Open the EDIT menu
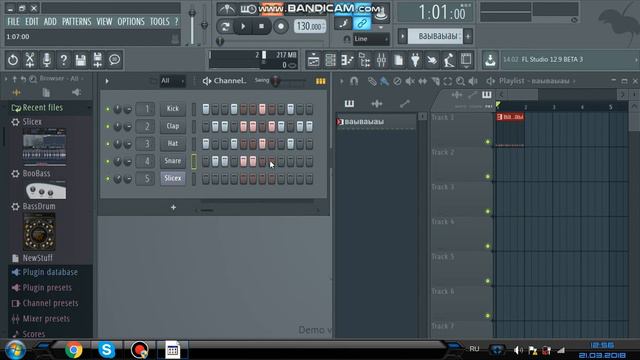640x360 pixels. point(32,22)
